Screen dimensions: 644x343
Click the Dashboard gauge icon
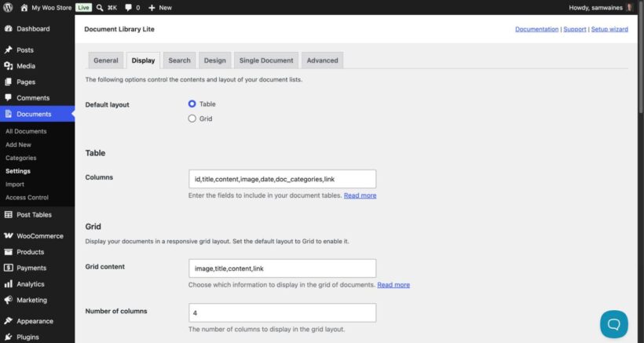[8, 29]
